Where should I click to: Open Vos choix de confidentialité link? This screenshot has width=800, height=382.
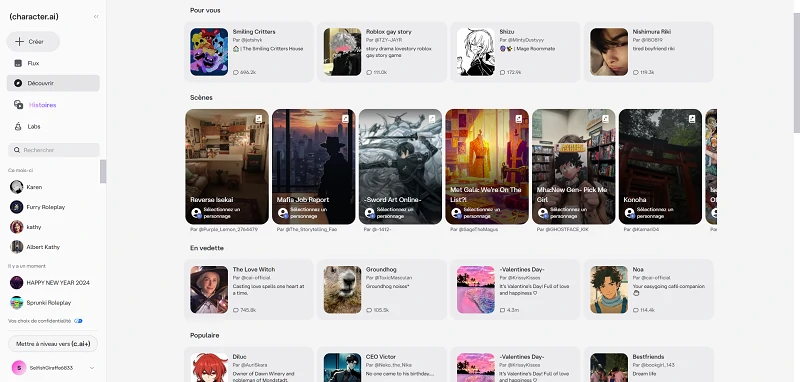(x=39, y=321)
